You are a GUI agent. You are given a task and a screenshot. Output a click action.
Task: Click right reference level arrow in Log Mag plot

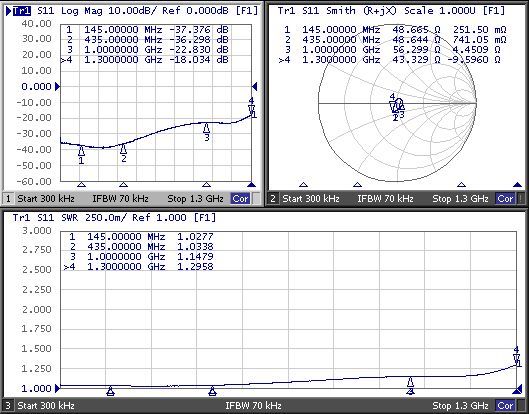click(x=254, y=87)
